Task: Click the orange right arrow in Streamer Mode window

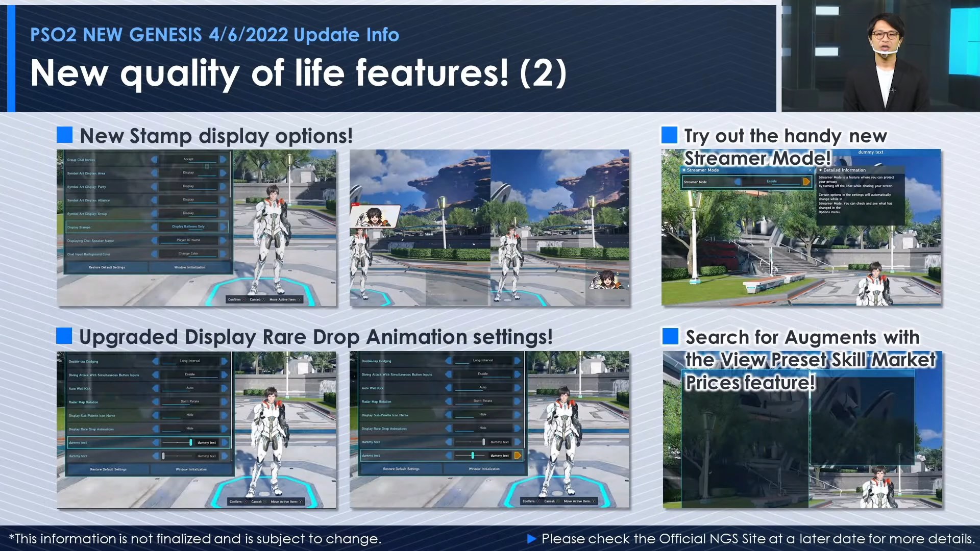Action: click(x=806, y=182)
